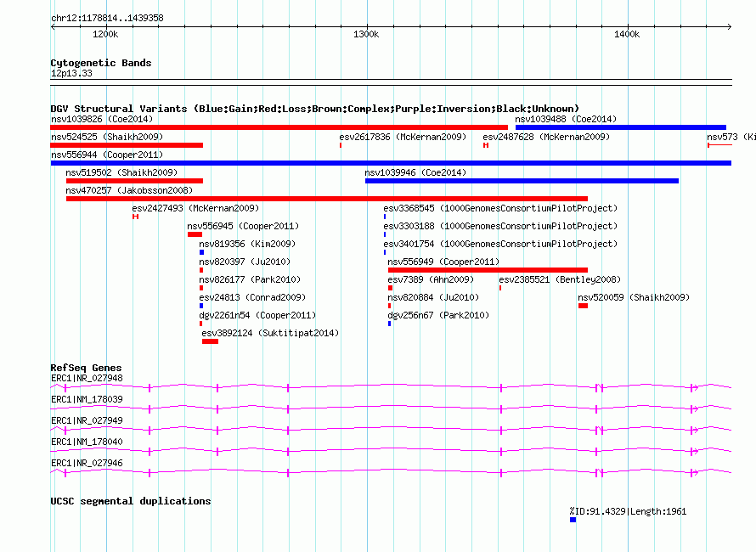Click dgv256n67 (Park2010) label

pyautogui.click(x=439, y=315)
